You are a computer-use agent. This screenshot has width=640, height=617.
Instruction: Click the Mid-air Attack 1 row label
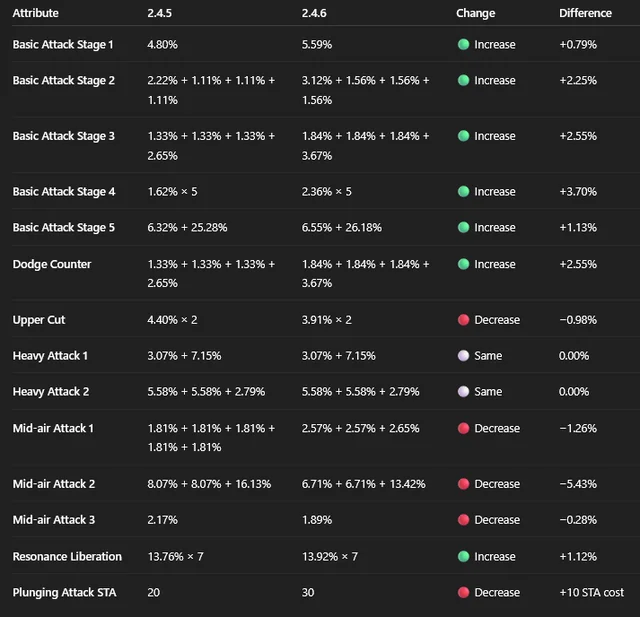click(x=53, y=428)
